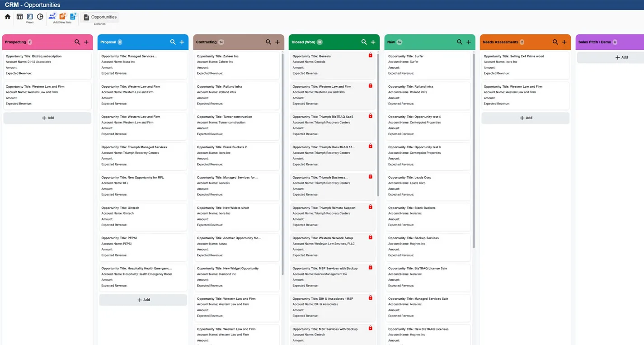Click lock icon on Genesis closed card
Screen dimensions: 644x345
pyautogui.click(x=371, y=55)
